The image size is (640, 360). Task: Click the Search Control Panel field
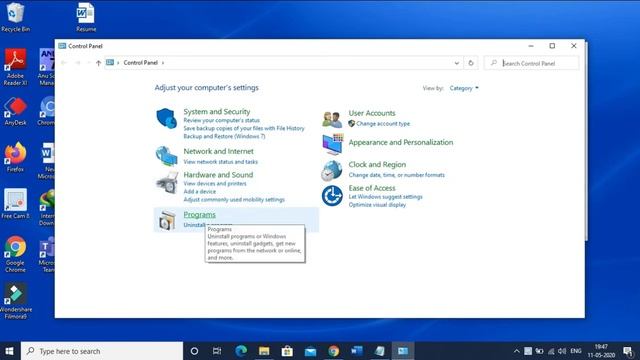click(531, 63)
